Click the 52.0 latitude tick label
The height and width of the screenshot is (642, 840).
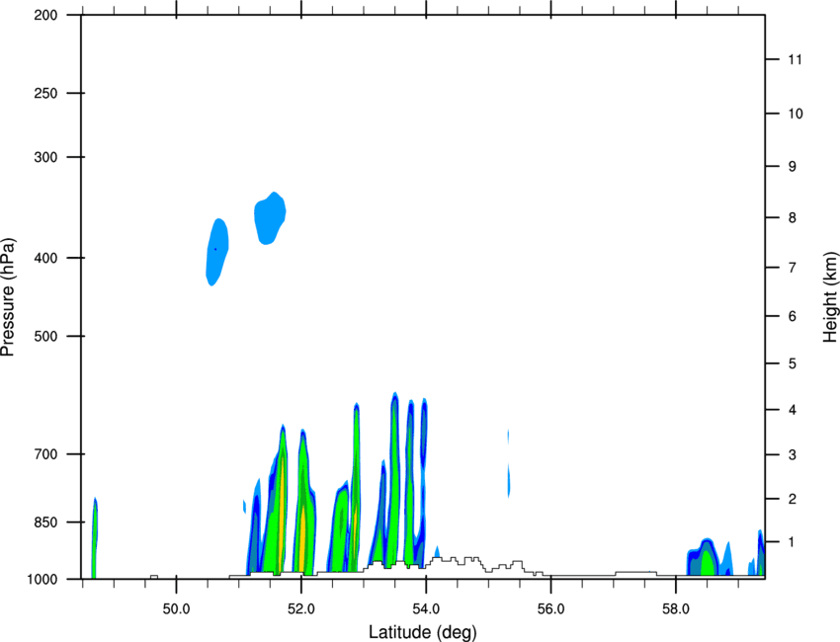point(301,609)
